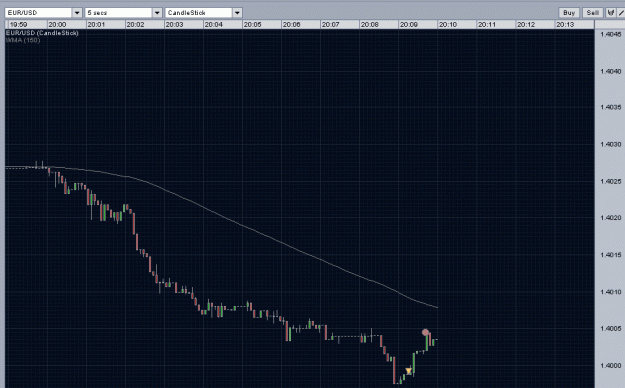
Task: Click the 20:02 time axis label
Action: tap(135, 25)
